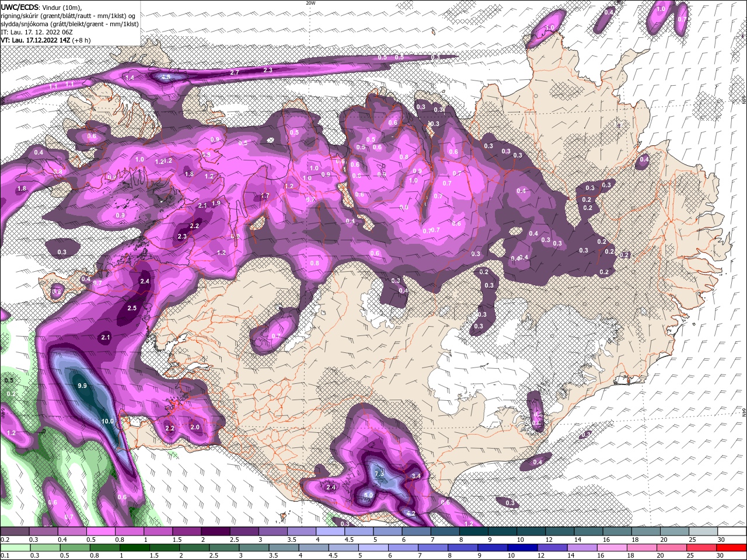Viewport: 747px width, 560px height.
Task: Click the 1.4 value in the northwest
Action: click(130, 78)
